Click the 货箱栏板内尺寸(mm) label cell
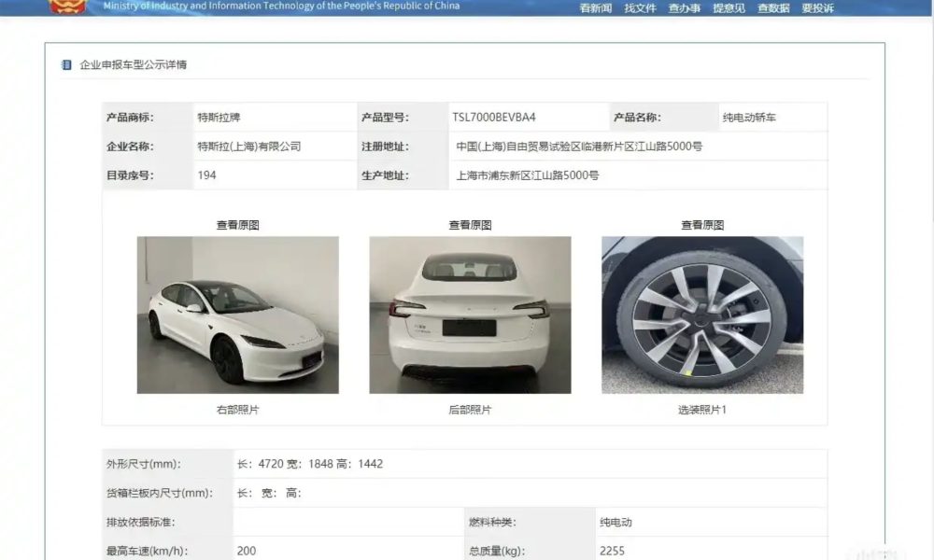This screenshot has height=560, width=934. point(167,493)
